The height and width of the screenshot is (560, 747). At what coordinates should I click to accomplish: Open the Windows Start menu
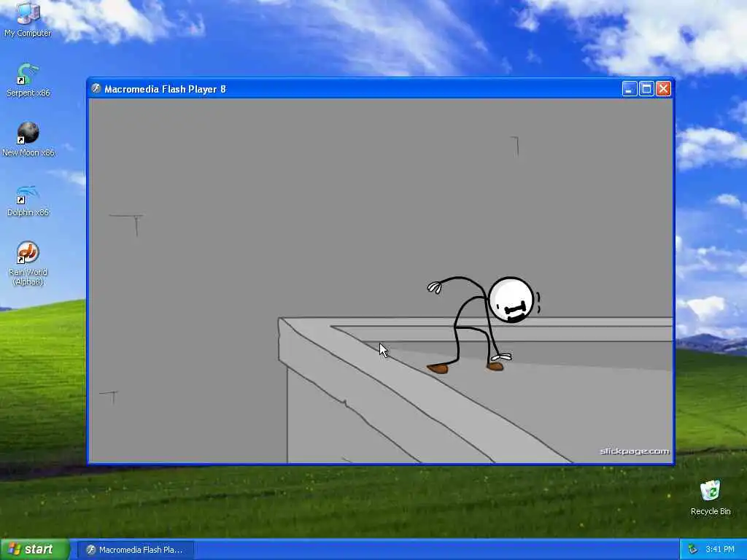pos(35,549)
